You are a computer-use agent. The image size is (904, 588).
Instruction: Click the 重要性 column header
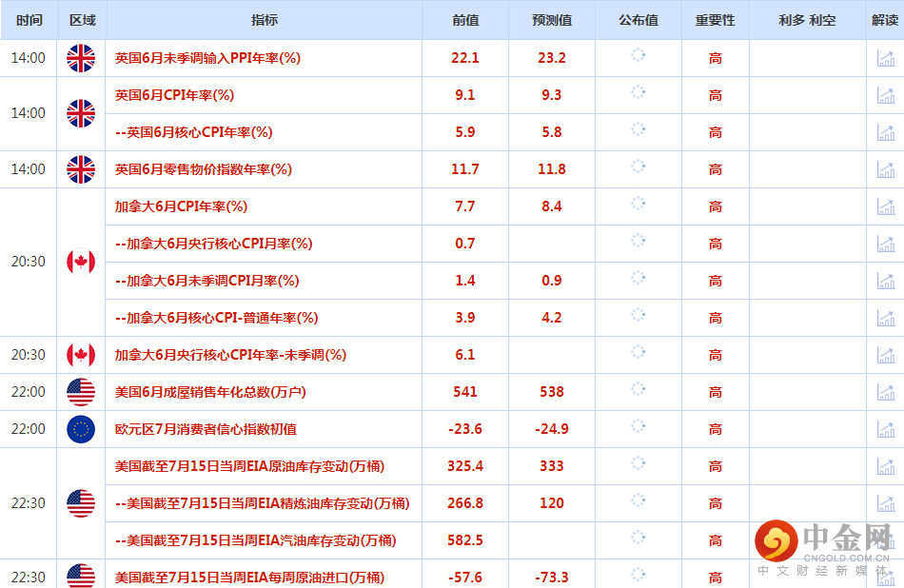[715, 20]
